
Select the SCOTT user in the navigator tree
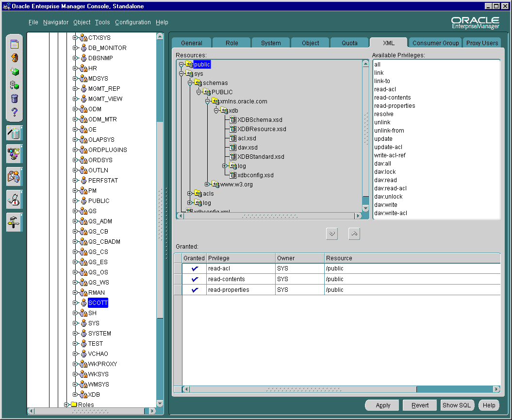click(98, 302)
